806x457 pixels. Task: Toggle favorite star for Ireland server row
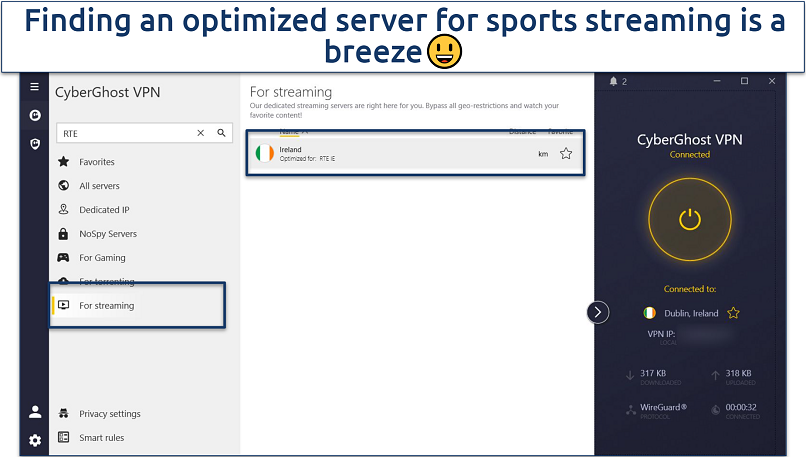[x=566, y=153]
